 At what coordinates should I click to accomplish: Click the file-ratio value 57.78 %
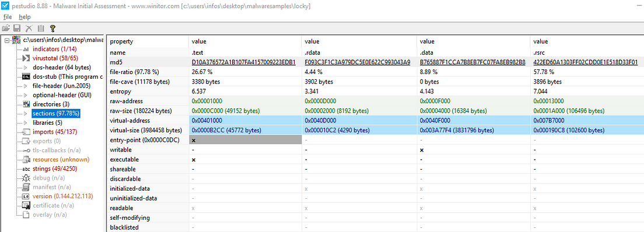pos(544,72)
